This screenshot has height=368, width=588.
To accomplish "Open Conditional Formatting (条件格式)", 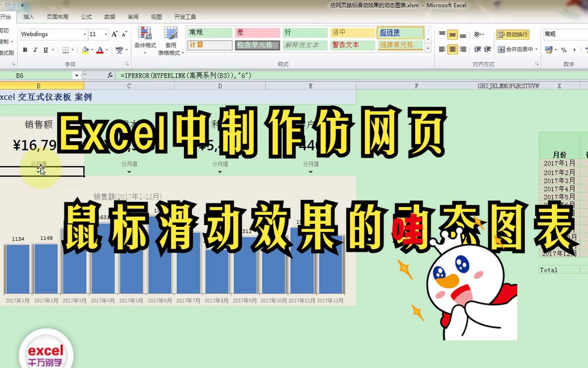I will pyautogui.click(x=145, y=41).
